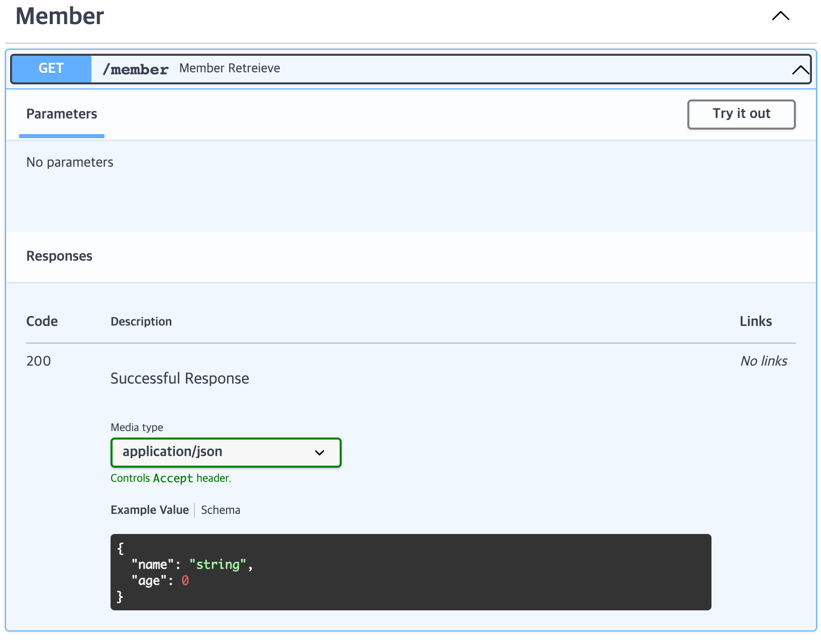This screenshot has height=644, width=821.
Task: Click the Member section heading
Action: tap(60, 16)
